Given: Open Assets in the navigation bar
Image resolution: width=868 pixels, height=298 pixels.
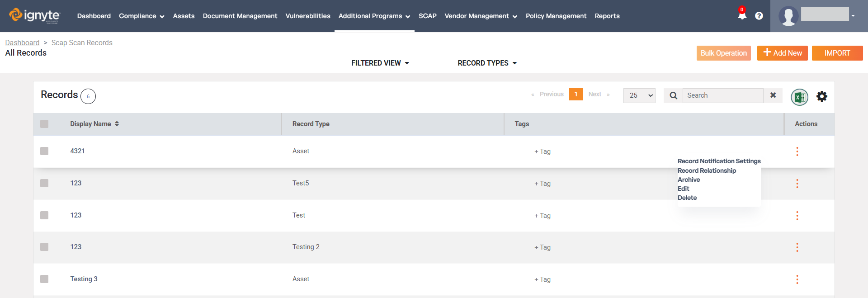Looking at the screenshot, I should 184,16.
